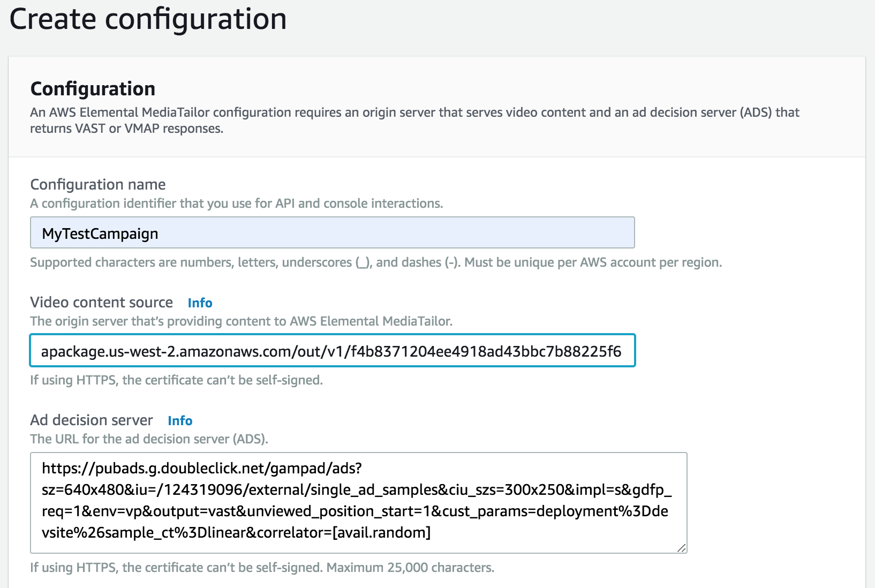Click the Configuration name input field

click(x=332, y=232)
